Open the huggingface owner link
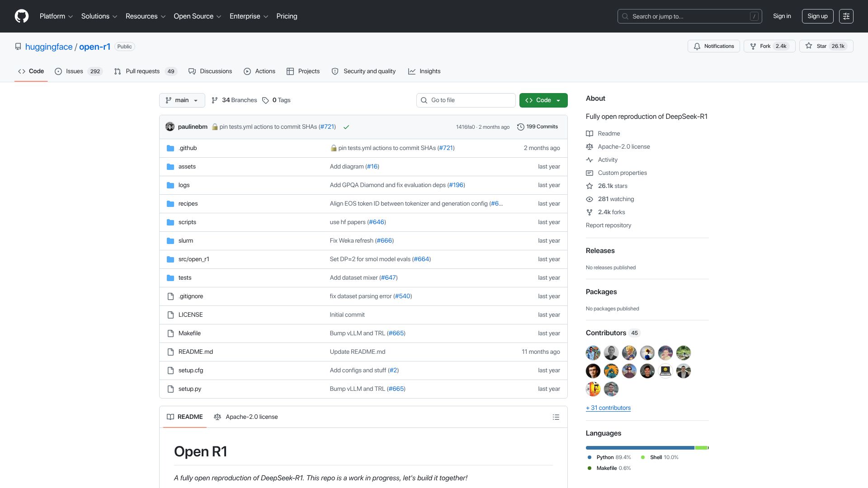This screenshot has width=868, height=488. 49,47
